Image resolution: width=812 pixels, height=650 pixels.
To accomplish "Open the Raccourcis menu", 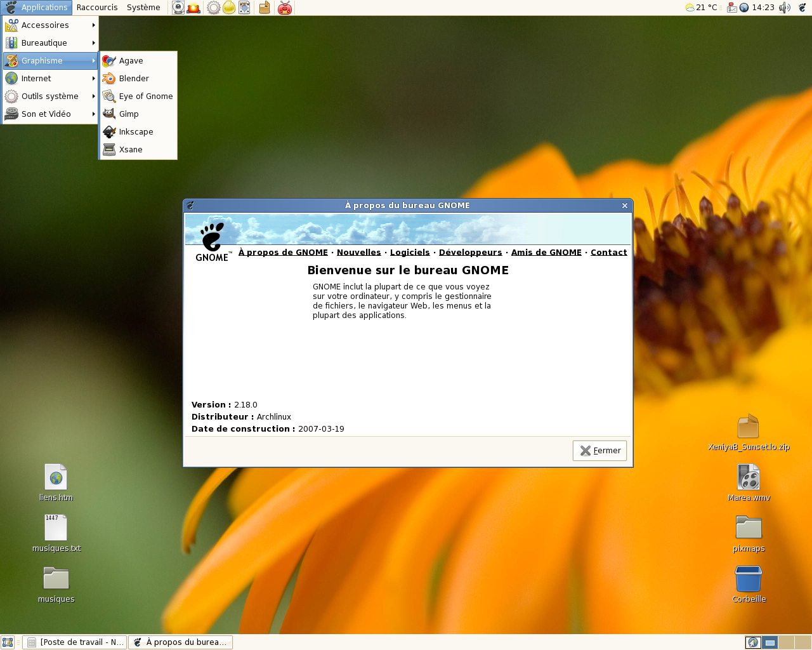I will (97, 8).
